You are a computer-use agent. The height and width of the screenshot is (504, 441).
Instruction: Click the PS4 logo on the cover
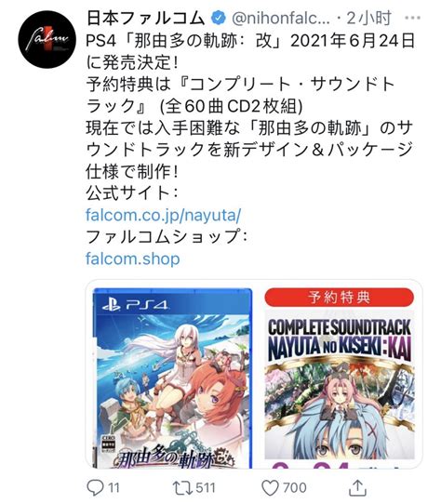(135, 304)
